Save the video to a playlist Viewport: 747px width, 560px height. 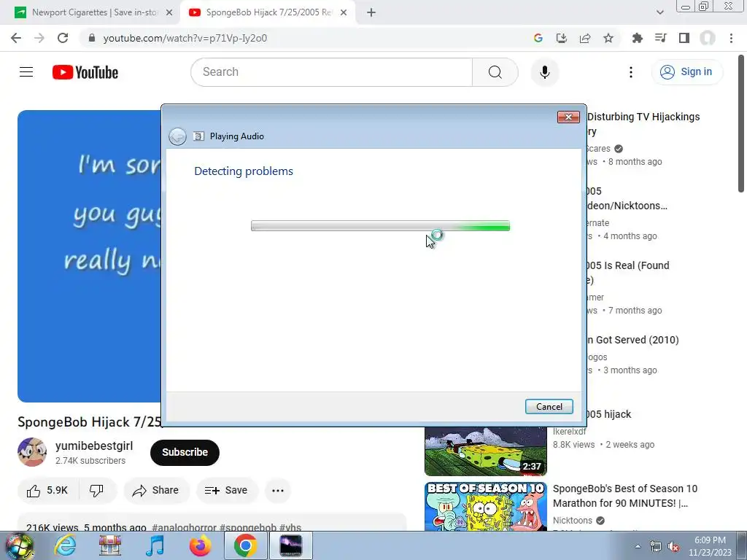pyautogui.click(x=226, y=491)
